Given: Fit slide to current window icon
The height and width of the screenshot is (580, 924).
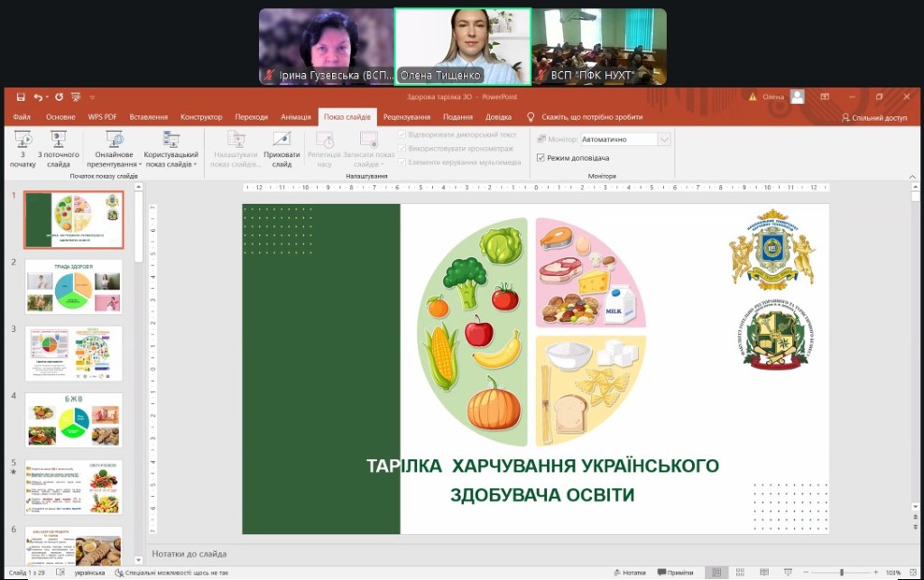Looking at the screenshot, I should tap(913, 573).
